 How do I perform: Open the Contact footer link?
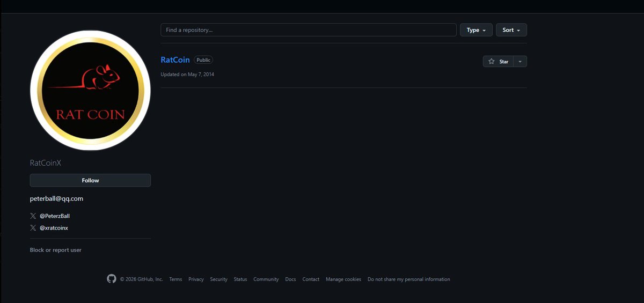tap(311, 279)
